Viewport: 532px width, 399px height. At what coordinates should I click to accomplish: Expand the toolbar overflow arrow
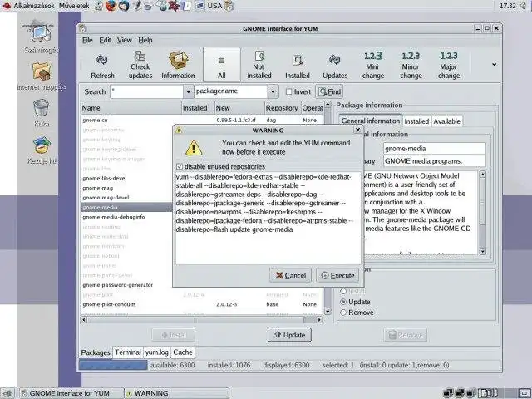point(494,65)
